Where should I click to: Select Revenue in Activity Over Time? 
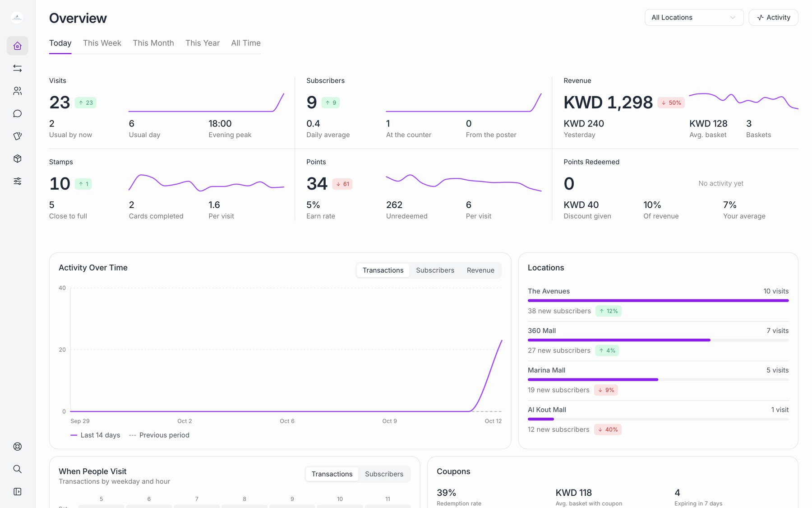click(480, 270)
